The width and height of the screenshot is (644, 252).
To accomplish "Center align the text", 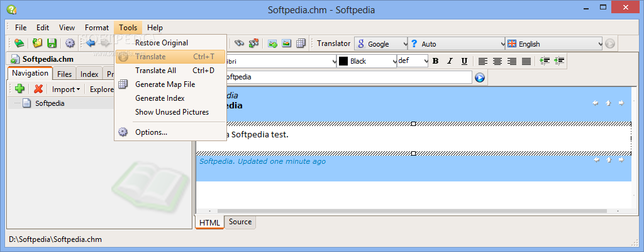I will (x=497, y=61).
